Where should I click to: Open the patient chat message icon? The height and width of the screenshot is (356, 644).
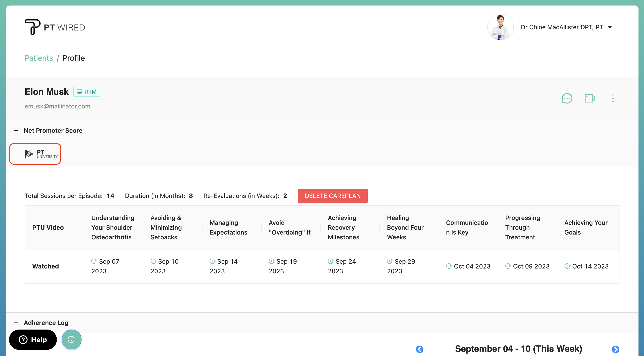[567, 98]
